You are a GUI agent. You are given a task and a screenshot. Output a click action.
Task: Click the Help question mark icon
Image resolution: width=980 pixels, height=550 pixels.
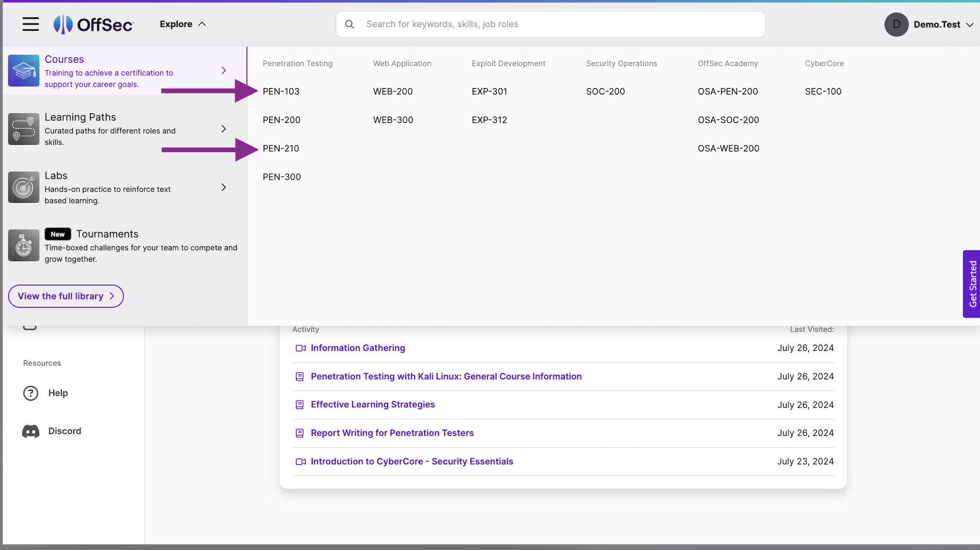(x=30, y=393)
